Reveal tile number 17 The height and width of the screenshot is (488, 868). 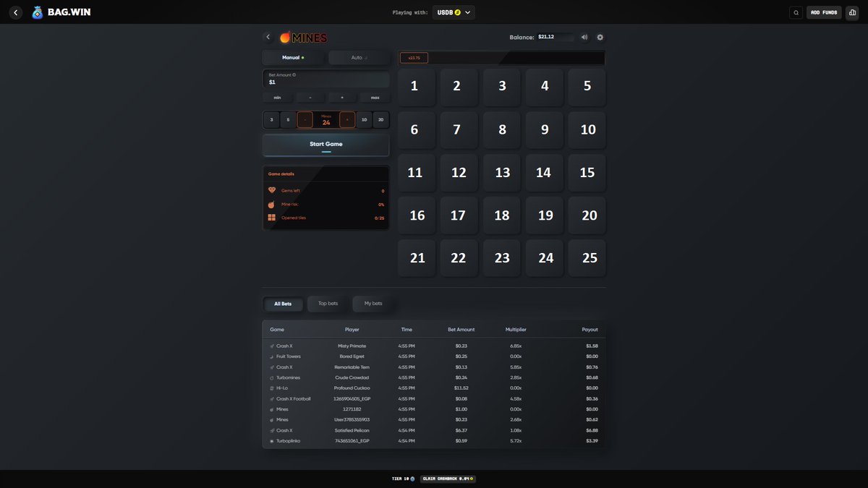[x=459, y=215]
